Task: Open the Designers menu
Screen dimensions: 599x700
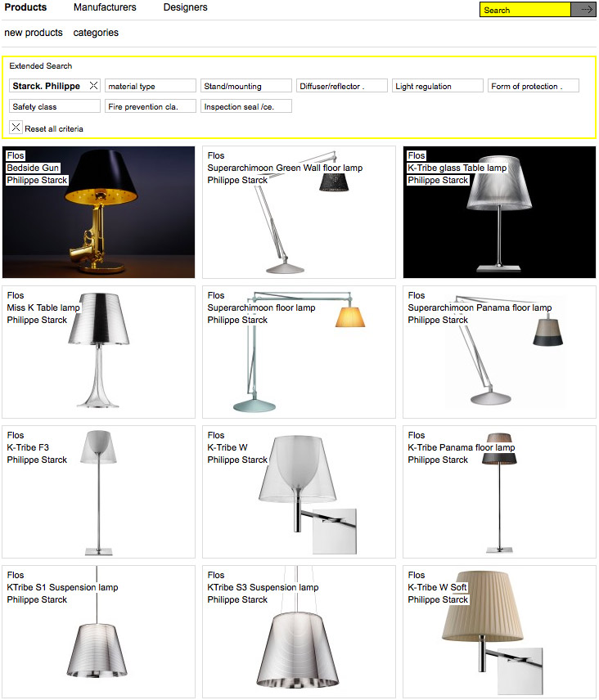Action: tap(186, 7)
